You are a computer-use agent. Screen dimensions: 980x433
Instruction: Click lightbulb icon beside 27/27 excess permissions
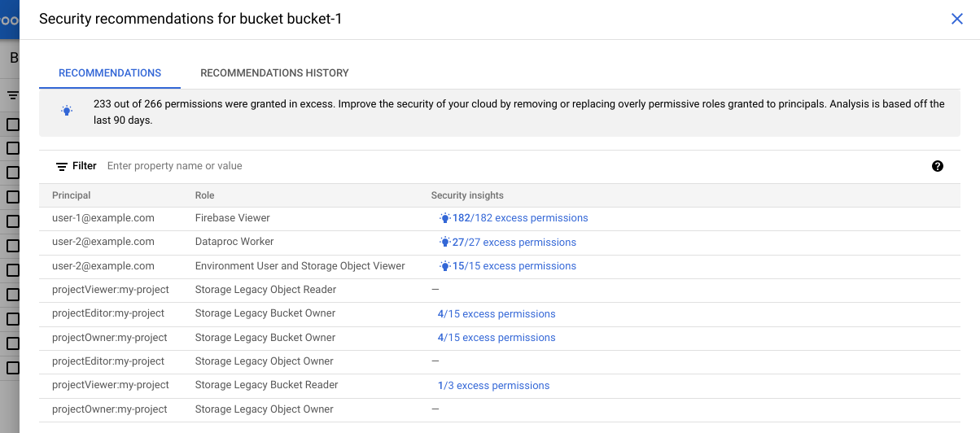coord(445,242)
